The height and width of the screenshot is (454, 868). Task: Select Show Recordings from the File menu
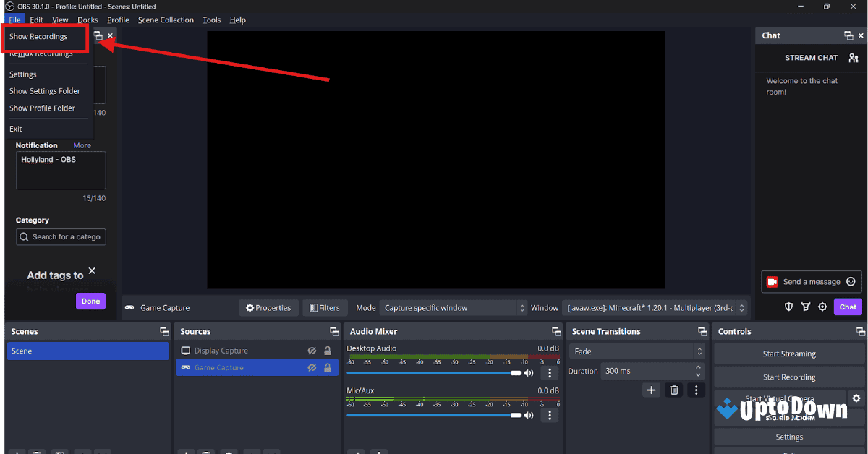point(38,36)
